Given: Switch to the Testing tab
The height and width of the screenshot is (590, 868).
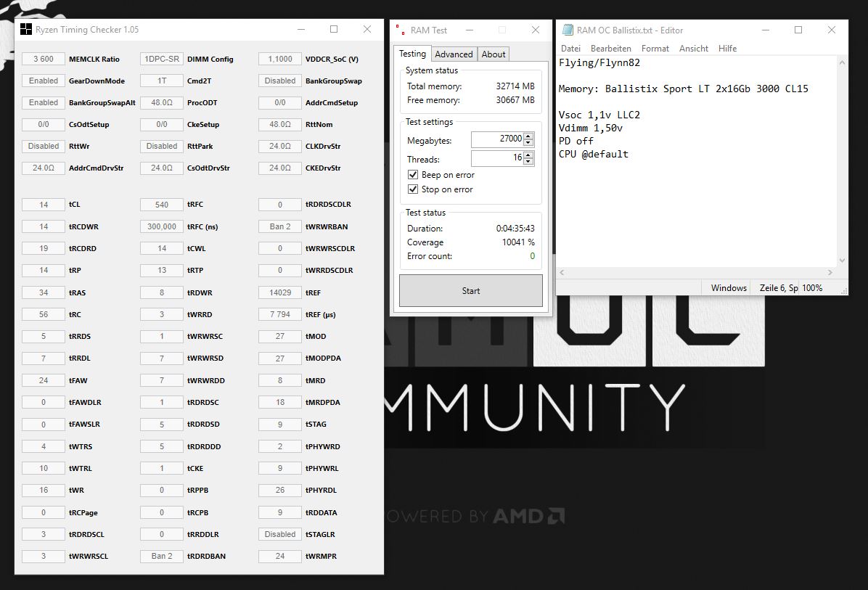Looking at the screenshot, I should [x=412, y=54].
